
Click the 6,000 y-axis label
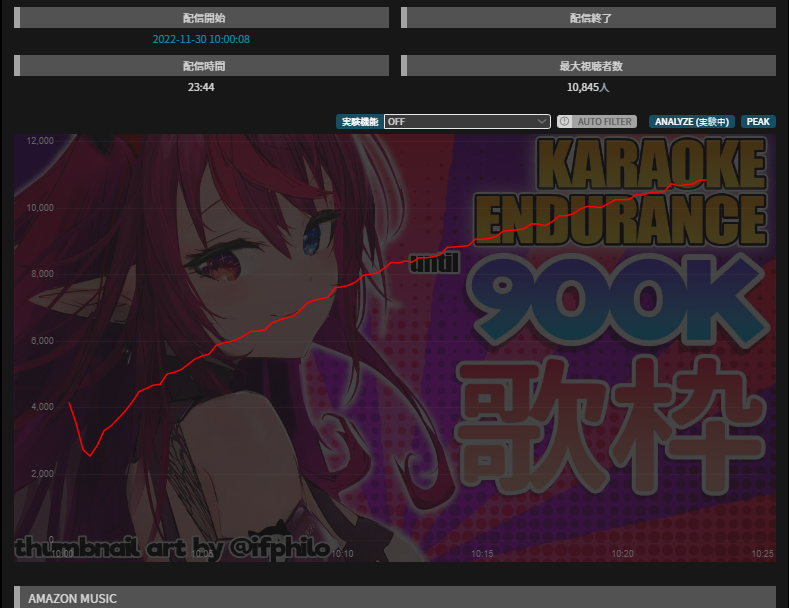click(x=42, y=341)
